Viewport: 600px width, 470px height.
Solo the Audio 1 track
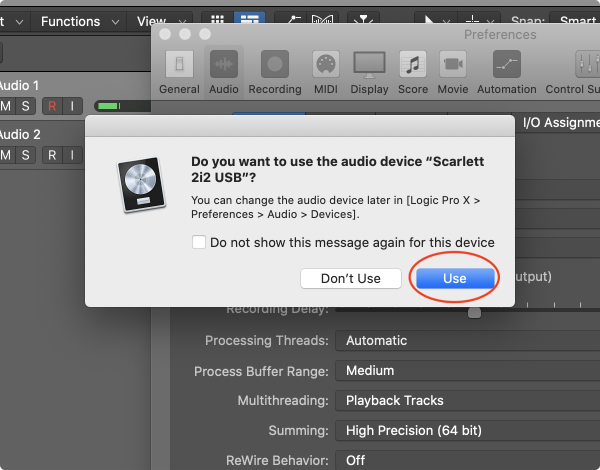point(26,106)
